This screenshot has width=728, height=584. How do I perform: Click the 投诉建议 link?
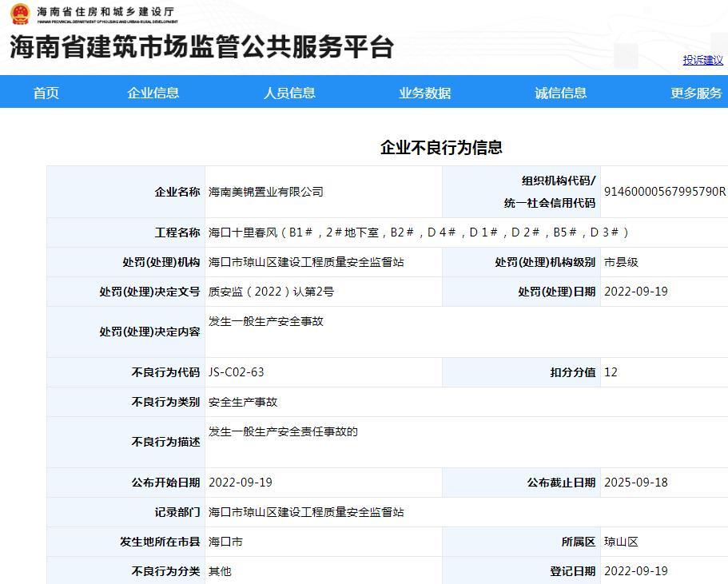[x=703, y=60]
